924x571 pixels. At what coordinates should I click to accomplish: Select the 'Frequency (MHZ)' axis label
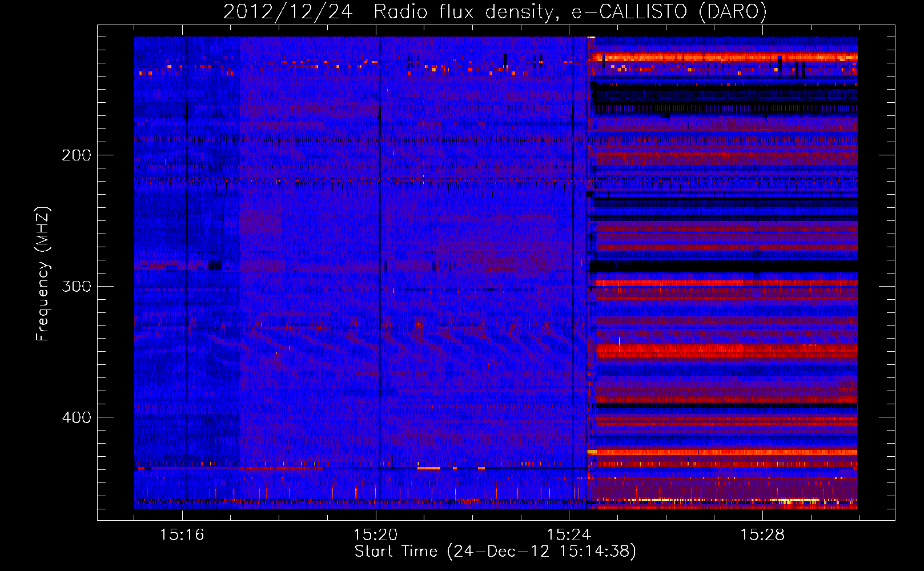click(x=43, y=274)
